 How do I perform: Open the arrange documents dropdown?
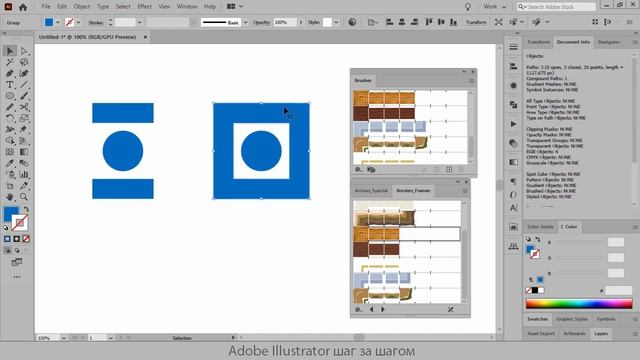tap(235, 7)
